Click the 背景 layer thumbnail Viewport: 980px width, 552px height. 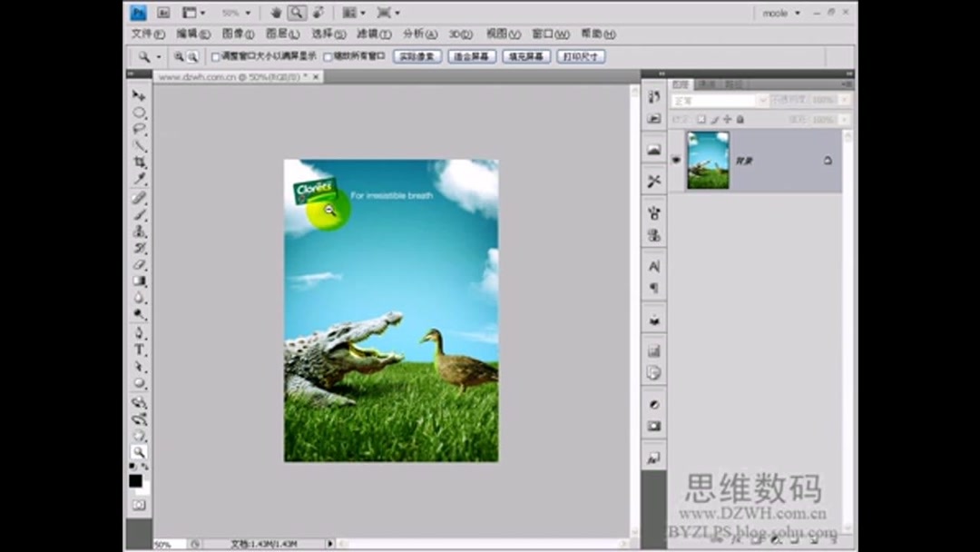pos(708,160)
